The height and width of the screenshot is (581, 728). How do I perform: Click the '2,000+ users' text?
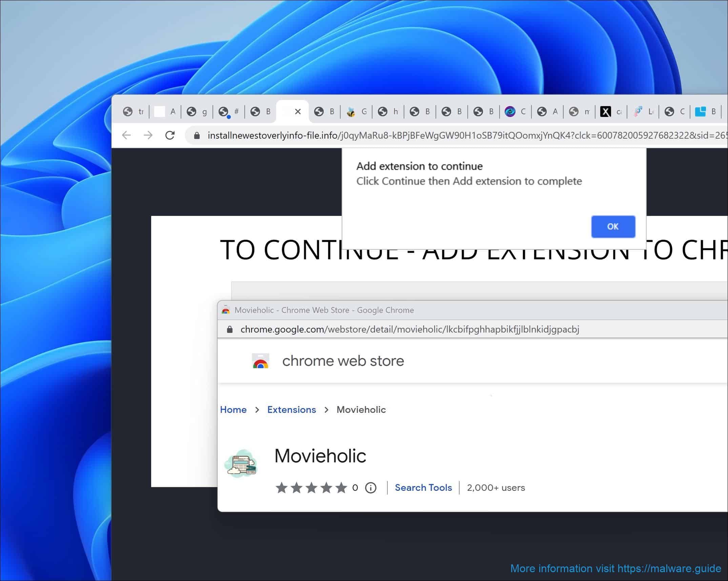click(496, 487)
